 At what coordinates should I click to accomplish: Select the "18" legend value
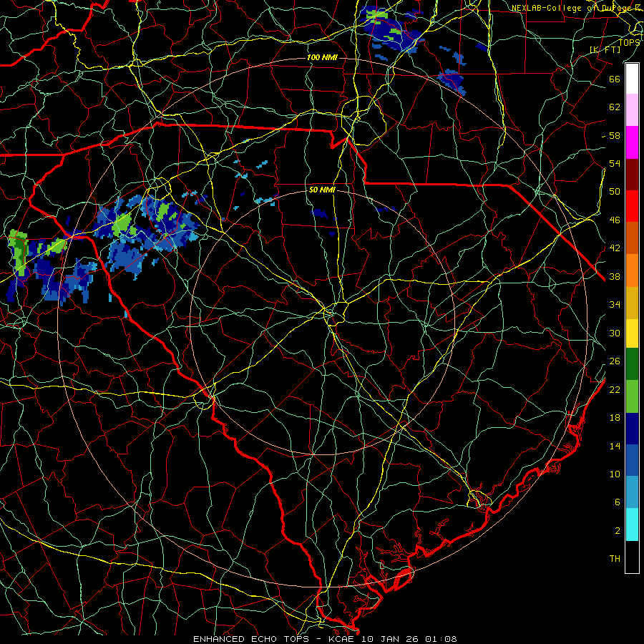pos(615,418)
